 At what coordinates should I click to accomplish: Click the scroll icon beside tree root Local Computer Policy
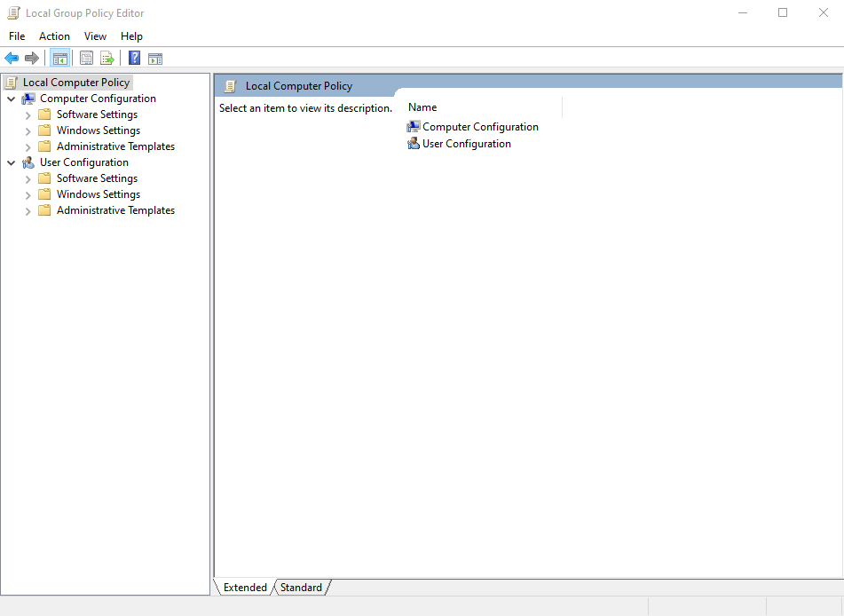pos(11,83)
